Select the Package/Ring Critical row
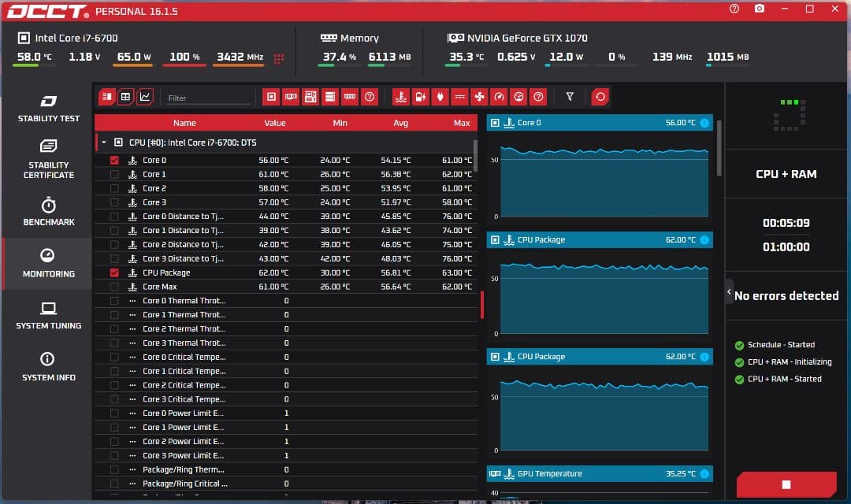 (x=285, y=484)
